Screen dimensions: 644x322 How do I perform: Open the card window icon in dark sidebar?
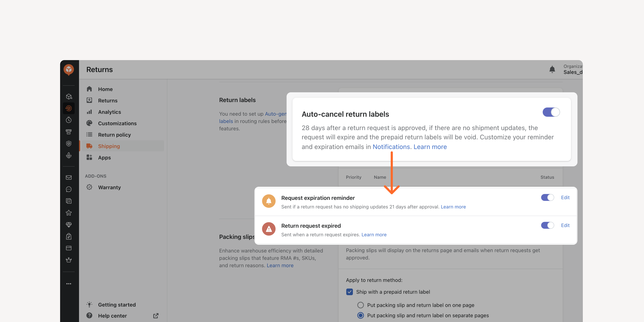[69, 248]
